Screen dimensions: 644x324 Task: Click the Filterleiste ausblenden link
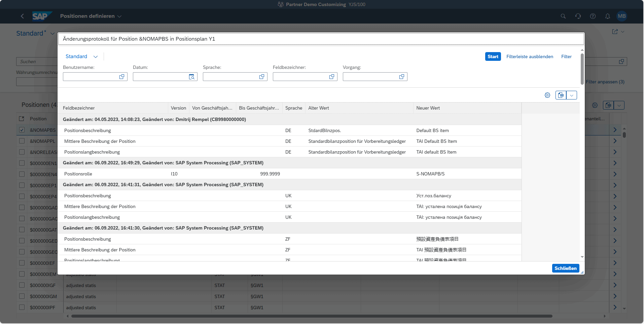[x=530, y=56]
